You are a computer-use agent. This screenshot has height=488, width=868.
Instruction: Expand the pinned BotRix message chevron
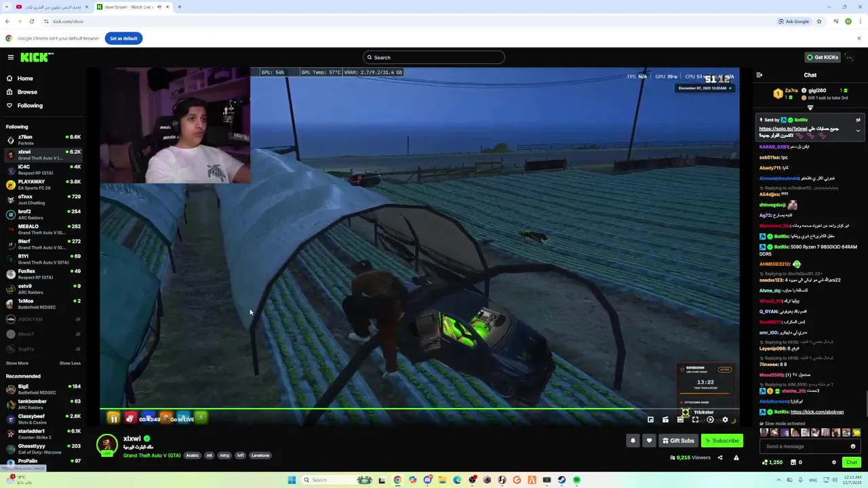(858, 131)
